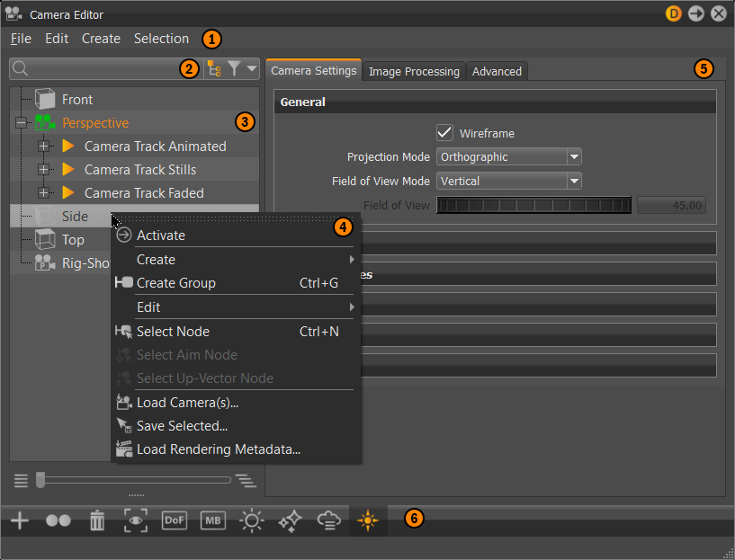The width and height of the screenshot is (735, 560).
Task: Click the orange triangle for Camera Track Stills
Action: (x=68, y=169)
